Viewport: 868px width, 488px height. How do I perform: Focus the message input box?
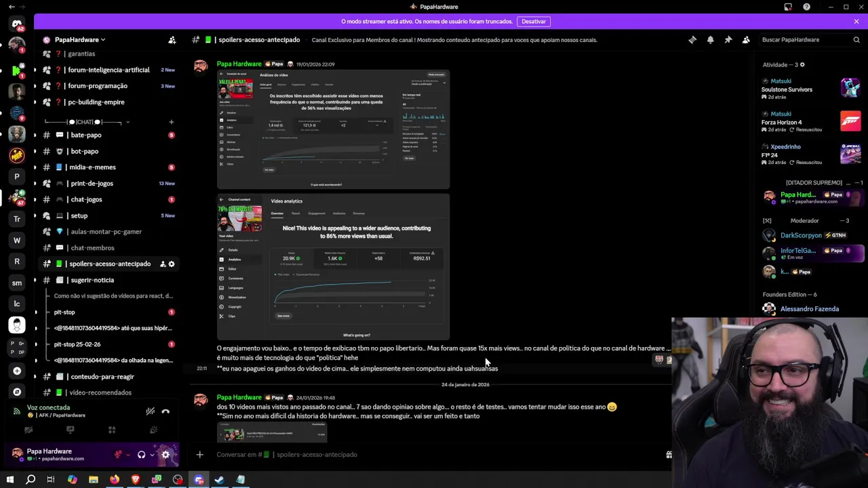coord(434,455)
